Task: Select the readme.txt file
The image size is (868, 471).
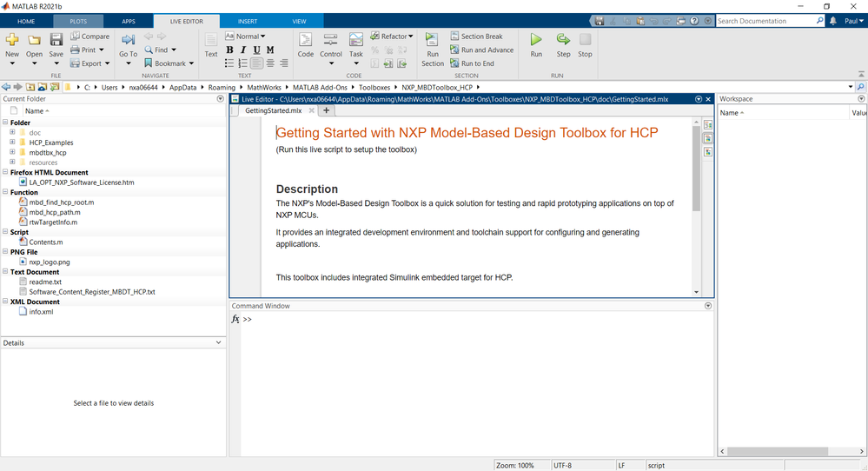Action: click(x=45, y=282)
